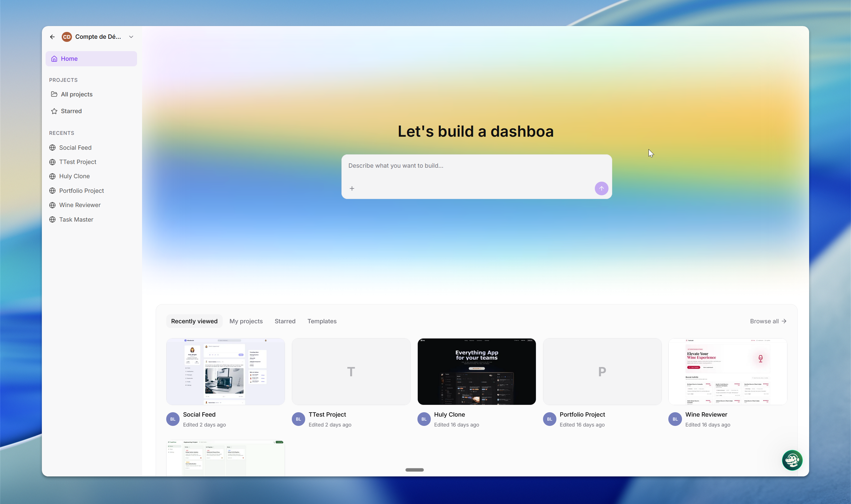Click the TTest Project card title
This screenshot has width=851, height=504.
(x=327, y=415)
